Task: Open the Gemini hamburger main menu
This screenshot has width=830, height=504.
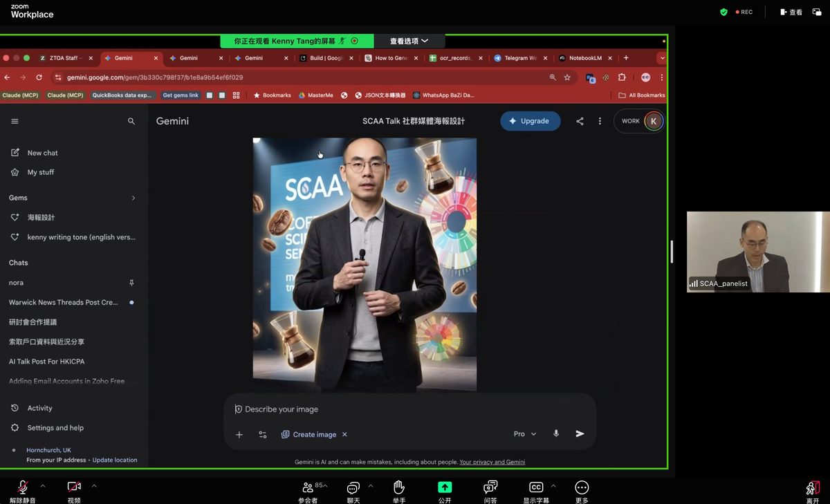Action: pos(15,121)
